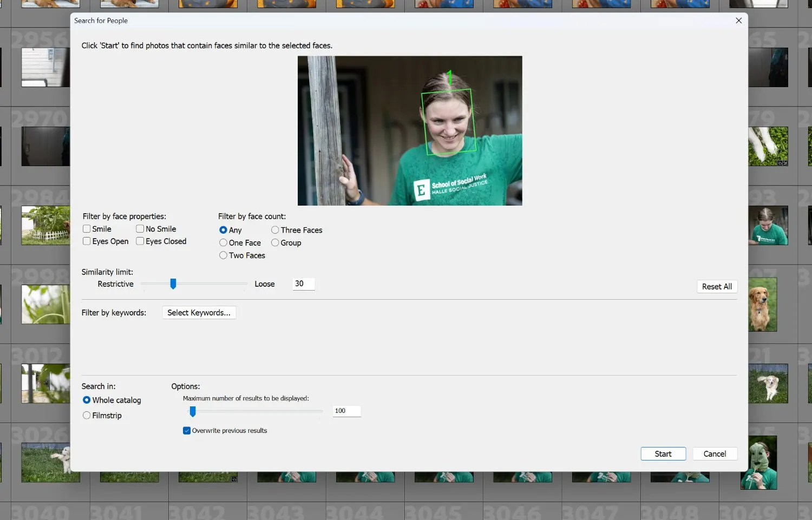Screen dimensions: 812x520
Task: Edit the maximum results field showing 100
Action: (x=346, y=411)
